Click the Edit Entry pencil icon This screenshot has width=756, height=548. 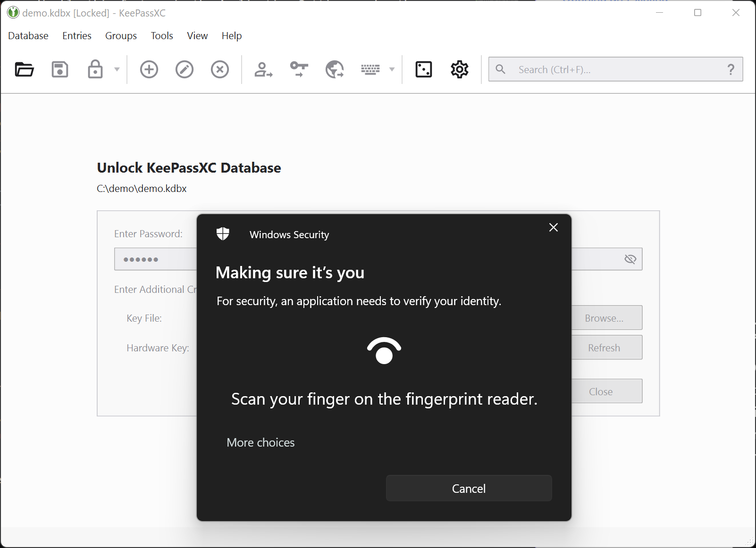[185, 69]
